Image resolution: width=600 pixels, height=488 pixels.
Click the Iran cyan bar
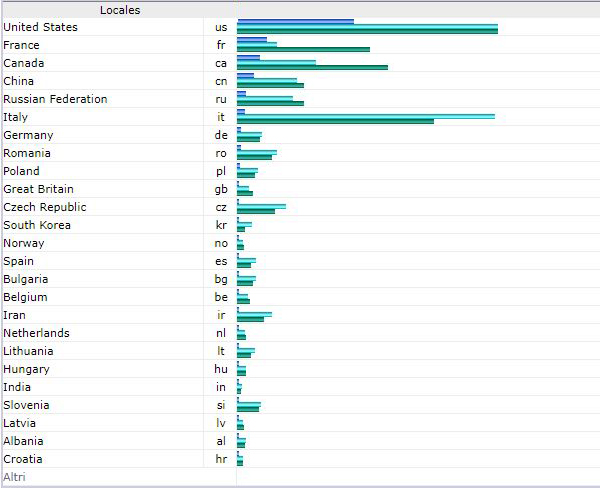pyautogui.click(x=254, y=315)
